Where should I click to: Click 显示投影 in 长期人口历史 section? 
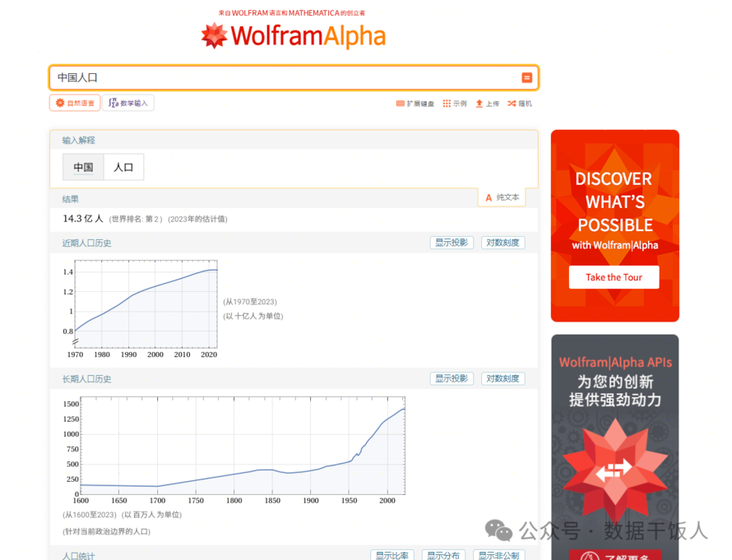(x=452, y=378)
